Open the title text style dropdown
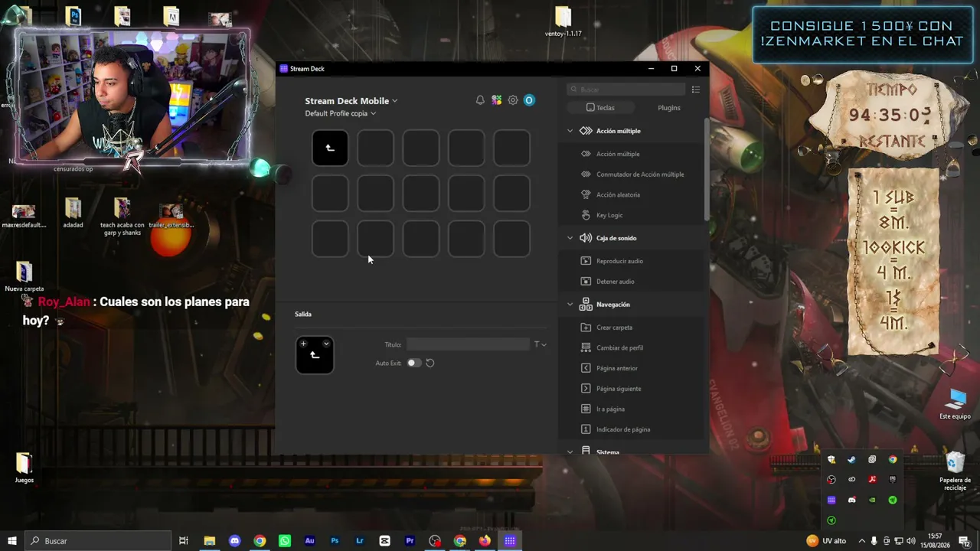Screen dimensions: 980x551 pyautogui.click(x=540, y=344)
